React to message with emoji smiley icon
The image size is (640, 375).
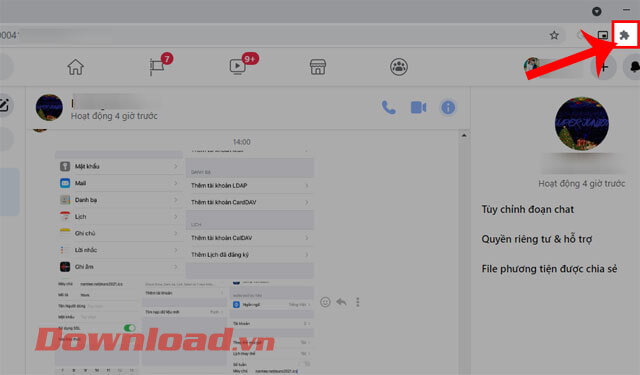(x=325, y=302)
